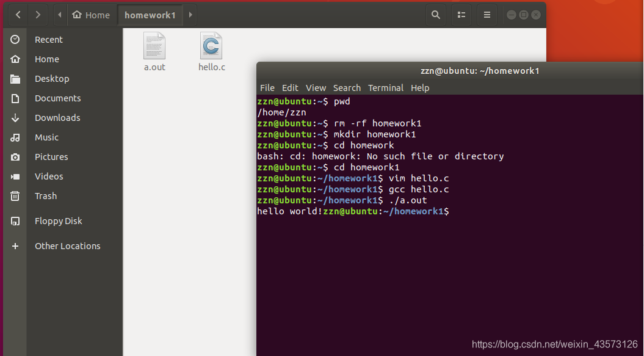The image size is (644, 356).
Task: Open the terminal Help menu
Action: [420, 88]
